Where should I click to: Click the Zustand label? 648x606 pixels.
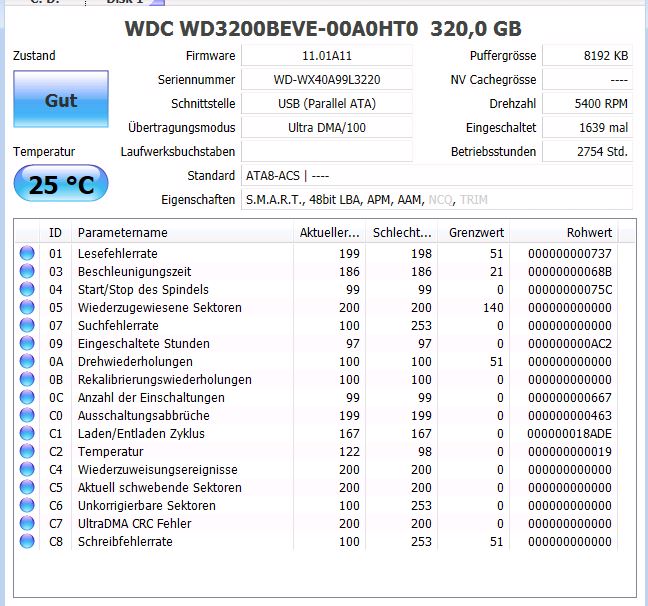coord(34,56)
